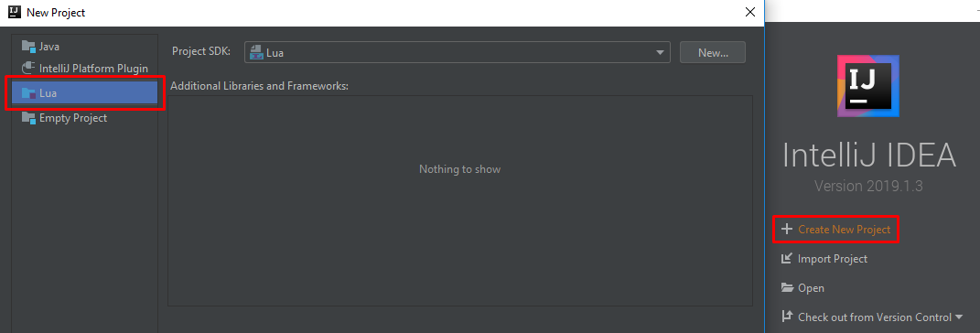Click the Import Project arrow icon
Viewport: 980px width, 333px height.
pos(787,259)
